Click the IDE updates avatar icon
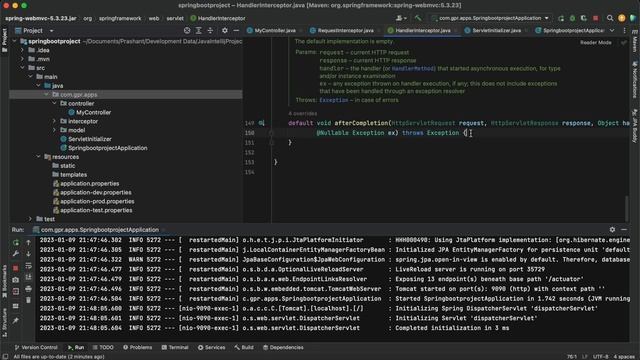This screenshot has height=360, width=640. pos(622,18)
